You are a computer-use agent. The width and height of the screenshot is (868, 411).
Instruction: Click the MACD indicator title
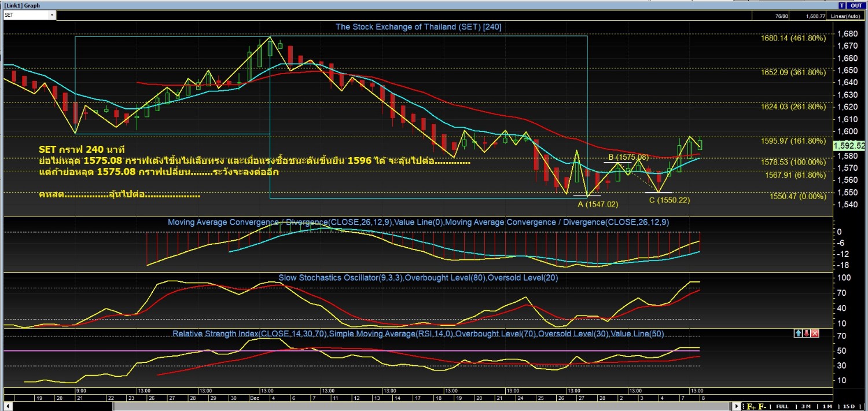(x=418, y=222)
